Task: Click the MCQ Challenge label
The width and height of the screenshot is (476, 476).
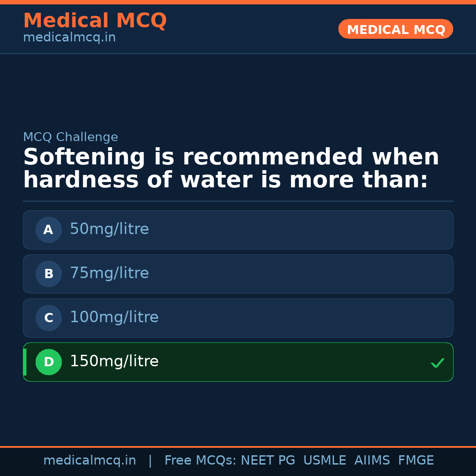Action: pyautogui.click(x=71, y=137)
